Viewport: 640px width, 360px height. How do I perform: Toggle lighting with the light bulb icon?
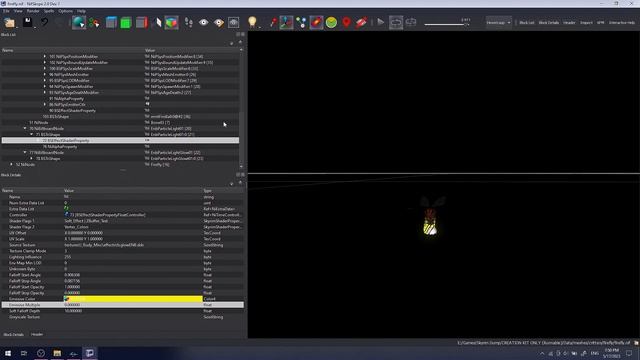click(252, 22)
